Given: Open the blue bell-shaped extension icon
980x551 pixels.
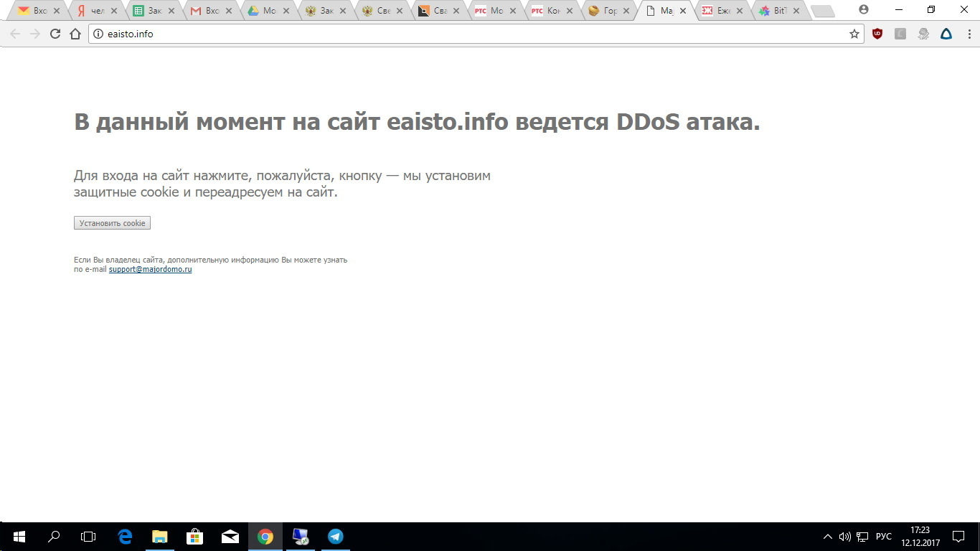Looking at the screenshot, I should coord(946,34).
